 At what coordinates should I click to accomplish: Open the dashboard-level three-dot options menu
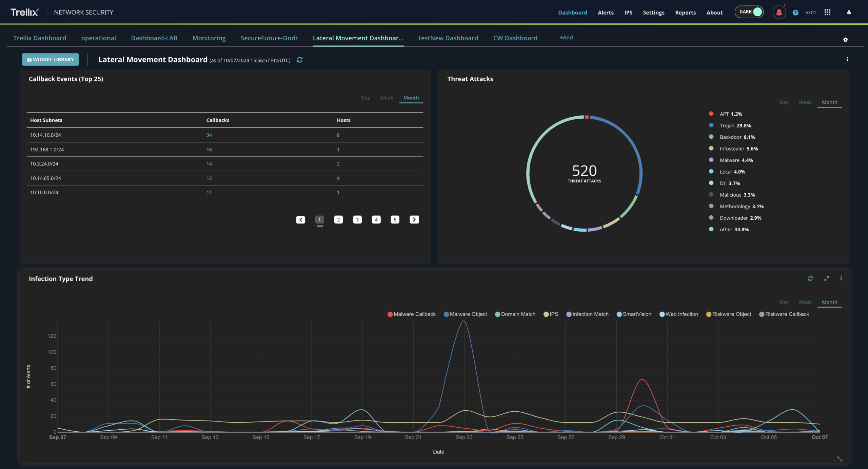point(847,59)
